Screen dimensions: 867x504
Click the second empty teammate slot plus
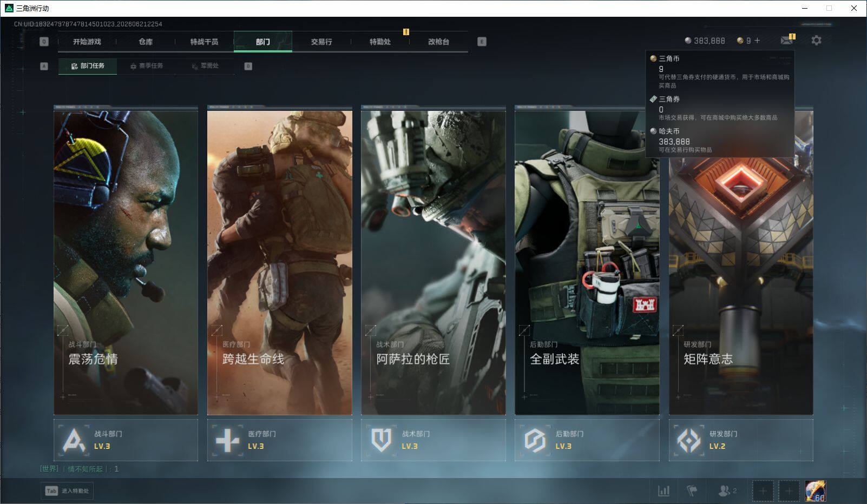789,491
